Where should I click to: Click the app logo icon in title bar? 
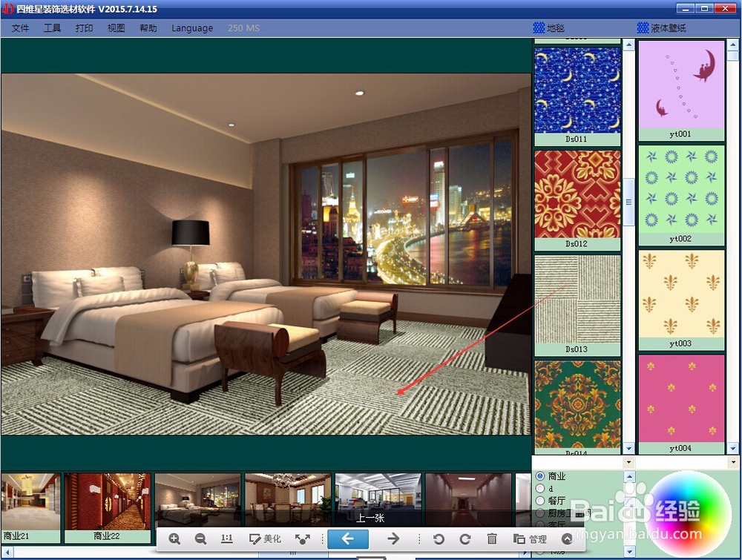tap(8, 8)
